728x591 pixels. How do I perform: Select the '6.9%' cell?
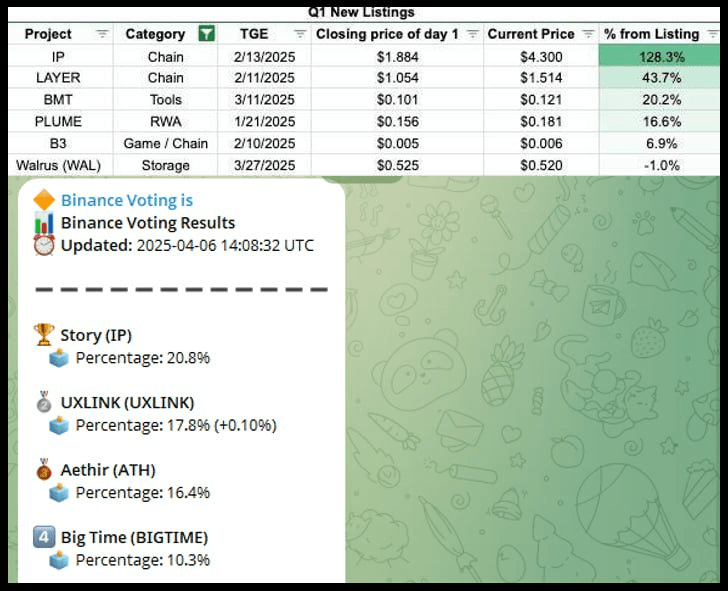pyautogui.click(x=660, y=143)
